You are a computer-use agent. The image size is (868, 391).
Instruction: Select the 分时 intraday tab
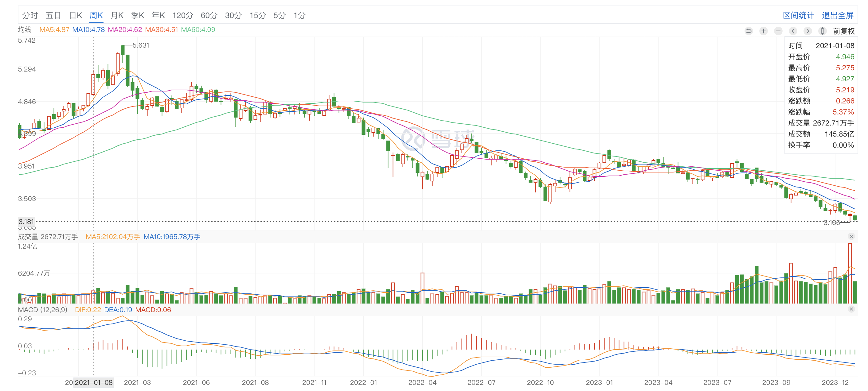(30, 15)
